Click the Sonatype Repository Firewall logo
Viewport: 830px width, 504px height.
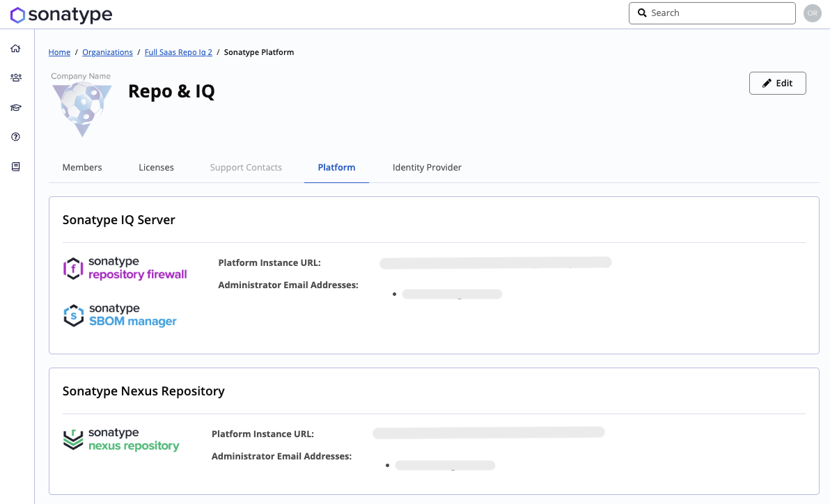coord(125,269)
